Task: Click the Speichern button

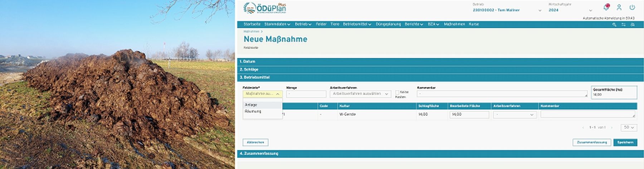Action: 625,142
